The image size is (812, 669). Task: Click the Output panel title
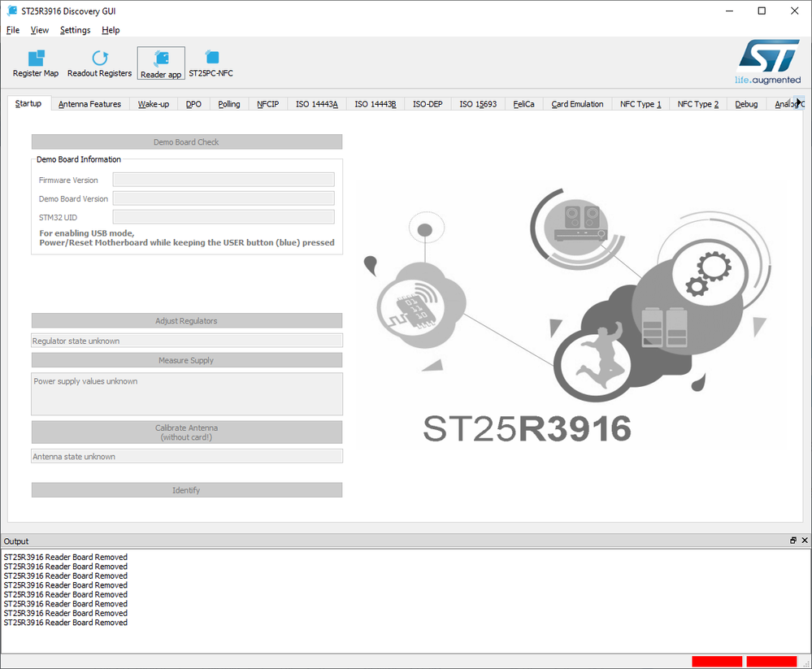pyautogui.click(x=16, y=541)
